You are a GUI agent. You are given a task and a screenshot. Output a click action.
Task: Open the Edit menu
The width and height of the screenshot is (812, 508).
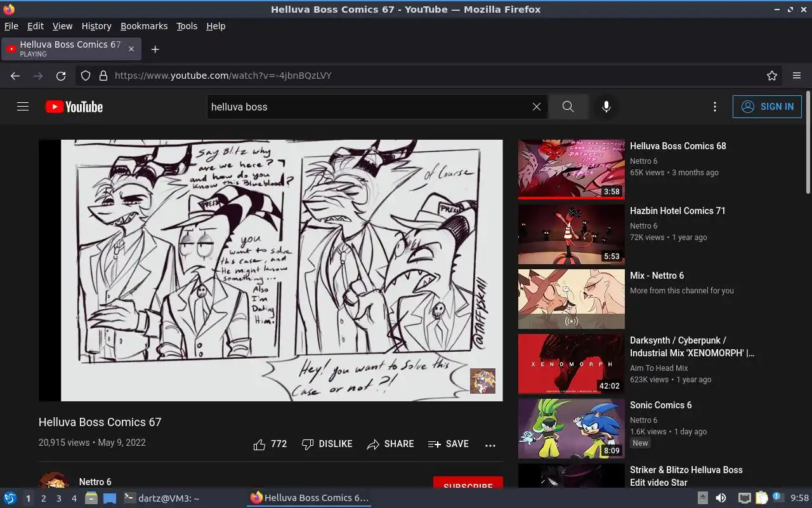[36, 26]
